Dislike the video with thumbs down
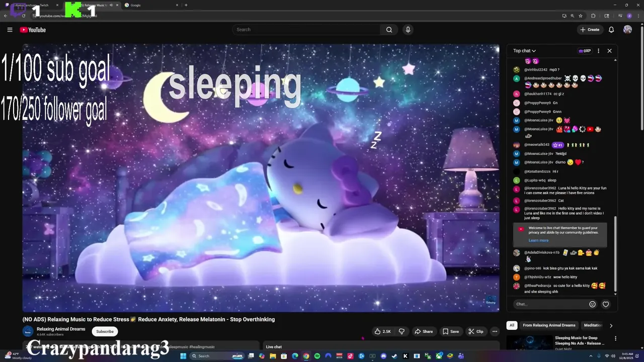Image resolution: width=644 pixels, height=362 pixels. tap(401, 331)
